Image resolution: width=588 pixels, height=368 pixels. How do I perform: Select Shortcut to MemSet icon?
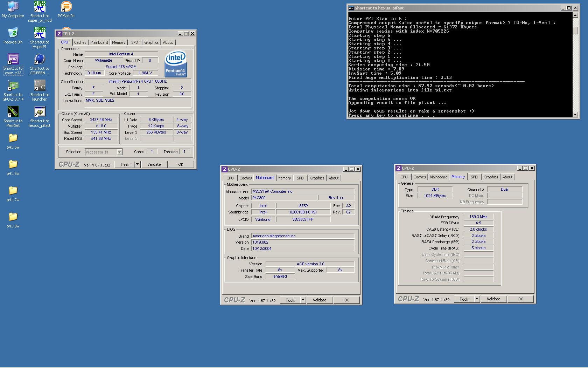click(13, 117)
